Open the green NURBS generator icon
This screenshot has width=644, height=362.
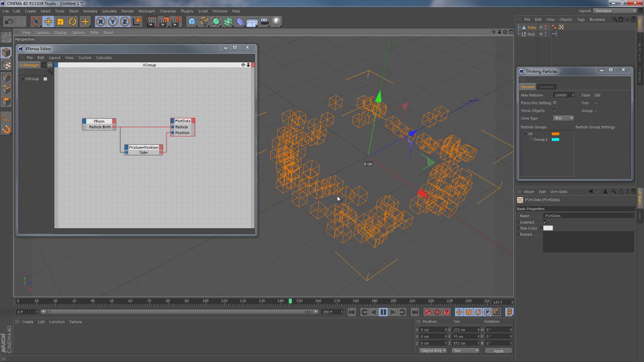tap(216, 22)
